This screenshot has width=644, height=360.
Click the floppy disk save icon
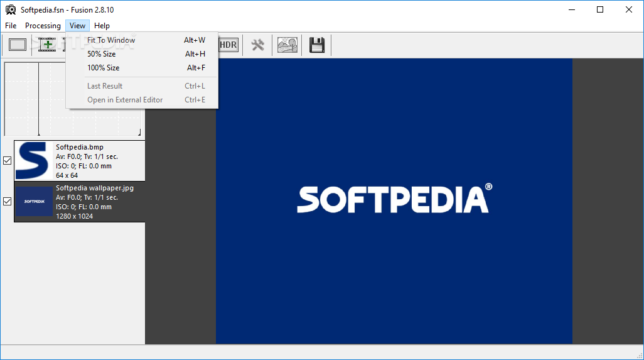coord(316,45)
